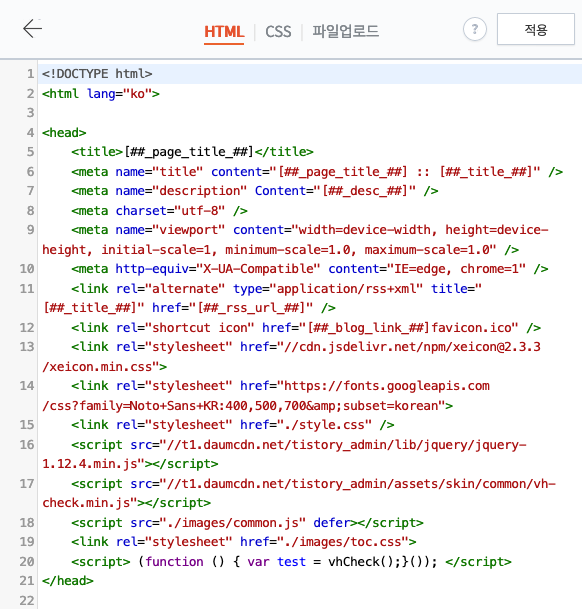Click the closing </head> tag
Viewport: 582px width, 609px height.
click(68, 581)
